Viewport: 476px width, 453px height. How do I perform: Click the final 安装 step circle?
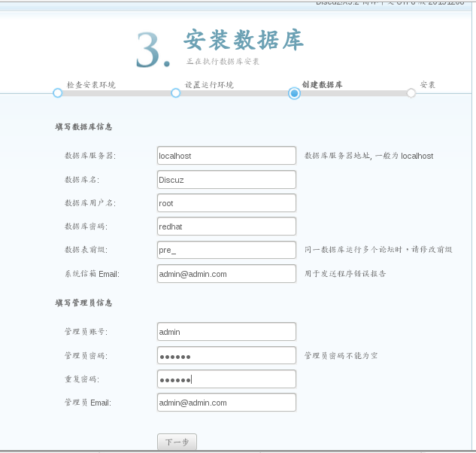tap(411, 93)
